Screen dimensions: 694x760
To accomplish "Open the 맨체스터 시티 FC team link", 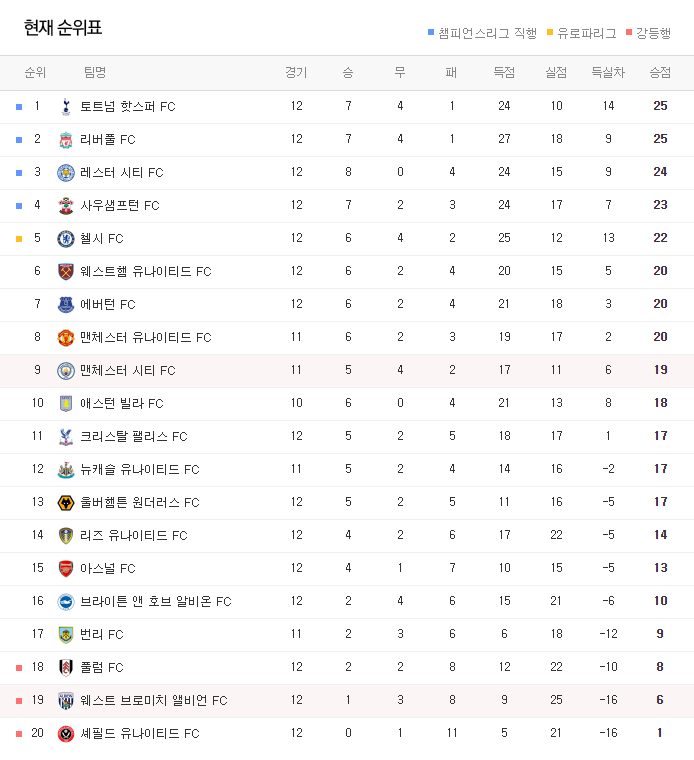I will 127,370.
